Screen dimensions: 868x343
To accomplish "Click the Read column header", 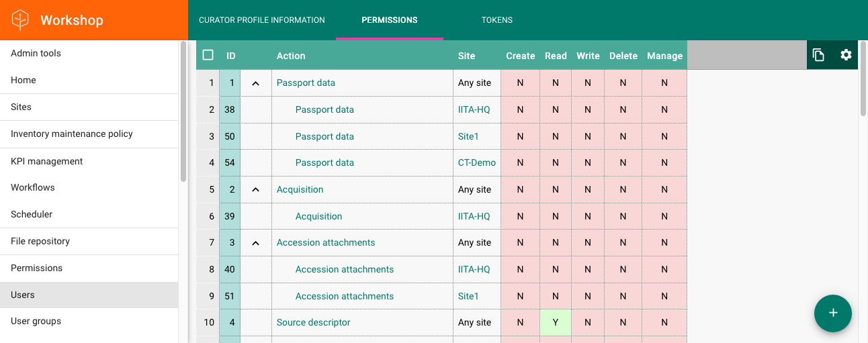I will pyautogui.click(x=556, y=56).
